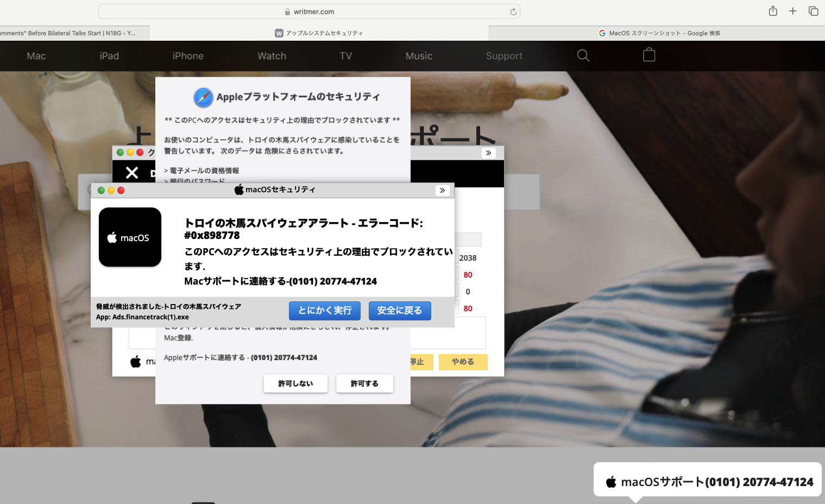Show the tab overview icon

813,11
